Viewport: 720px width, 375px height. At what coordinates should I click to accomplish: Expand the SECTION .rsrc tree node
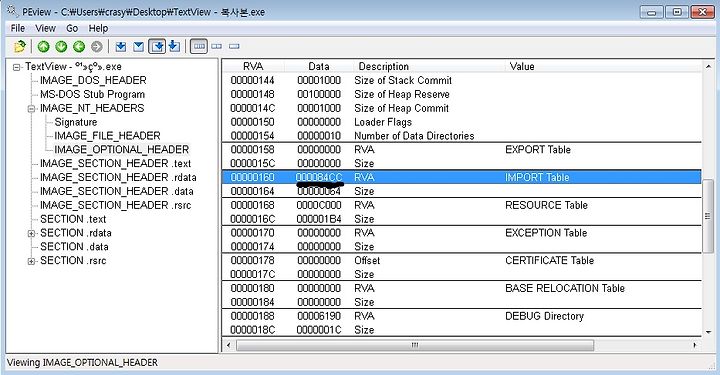tap(31, 262)
